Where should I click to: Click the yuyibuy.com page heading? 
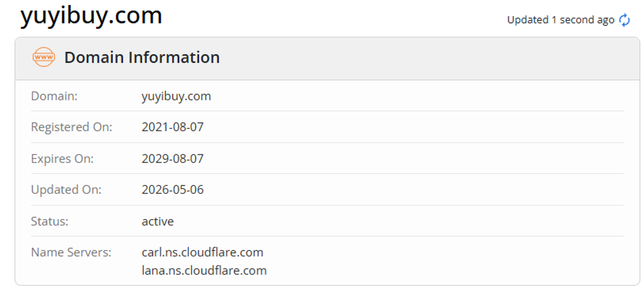pos(91,15)
